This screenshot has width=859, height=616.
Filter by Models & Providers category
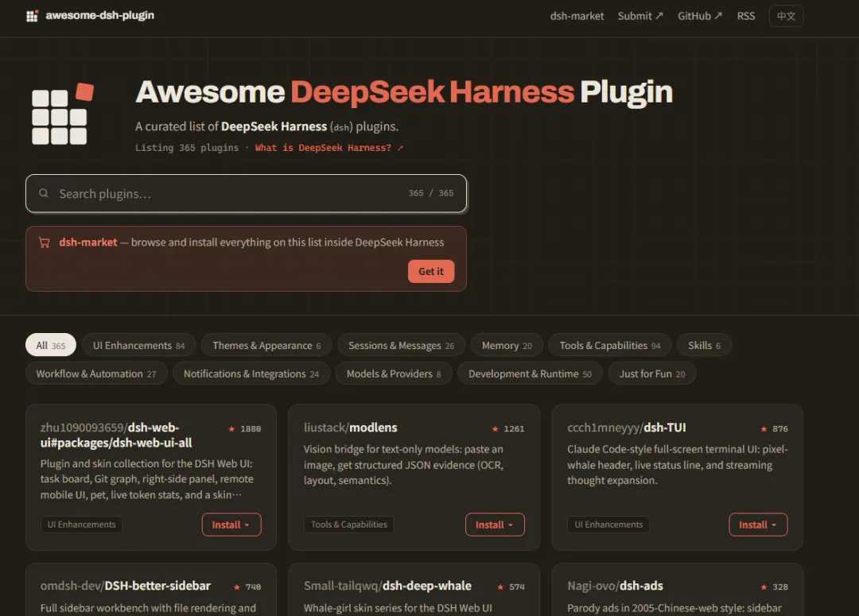click(x=394, y=374)
